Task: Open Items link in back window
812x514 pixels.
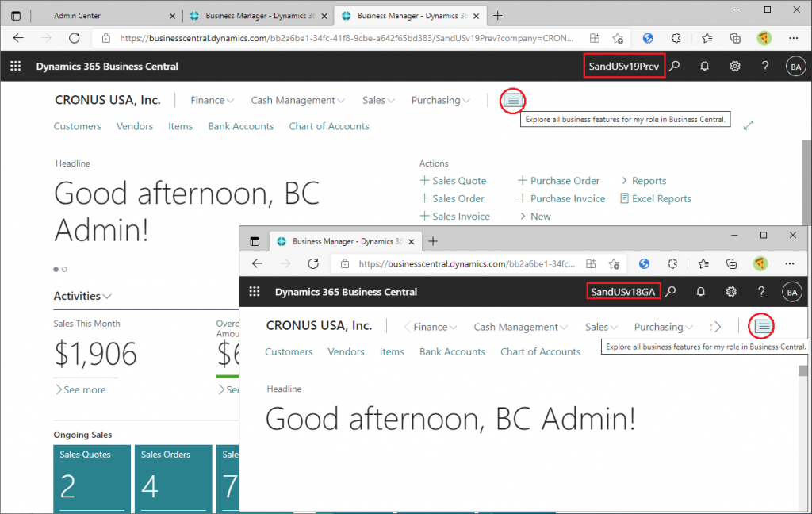Action: tap(180, 126)
